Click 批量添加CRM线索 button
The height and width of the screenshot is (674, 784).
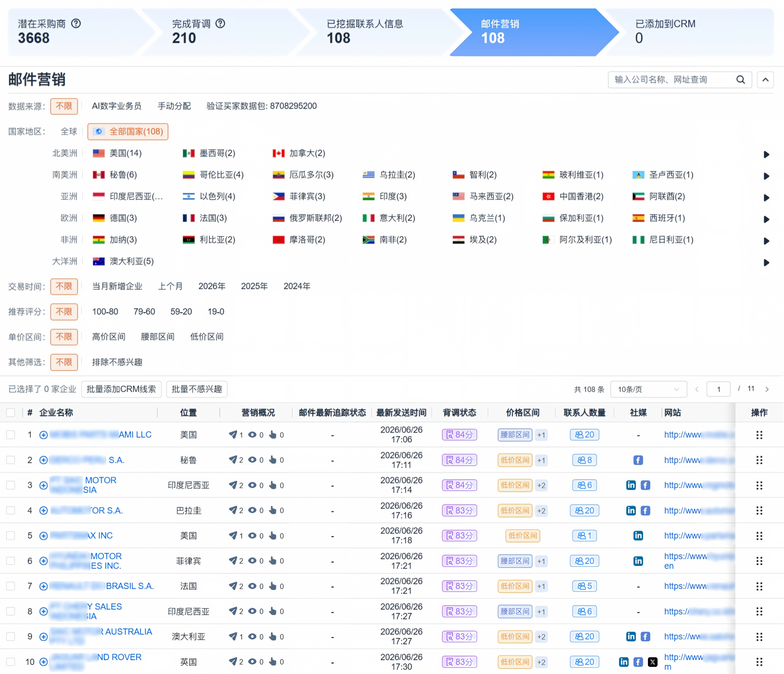pyautogui.click(x=121, y=389)
